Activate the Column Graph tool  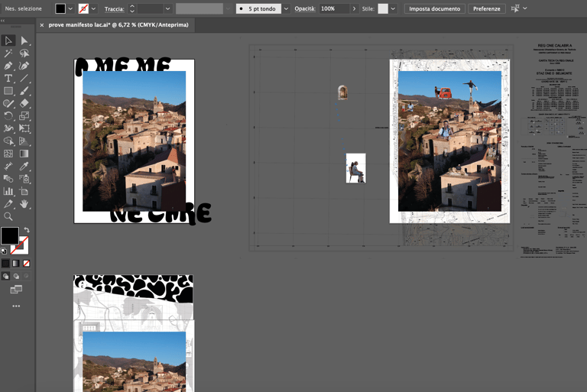click(8, 191)
